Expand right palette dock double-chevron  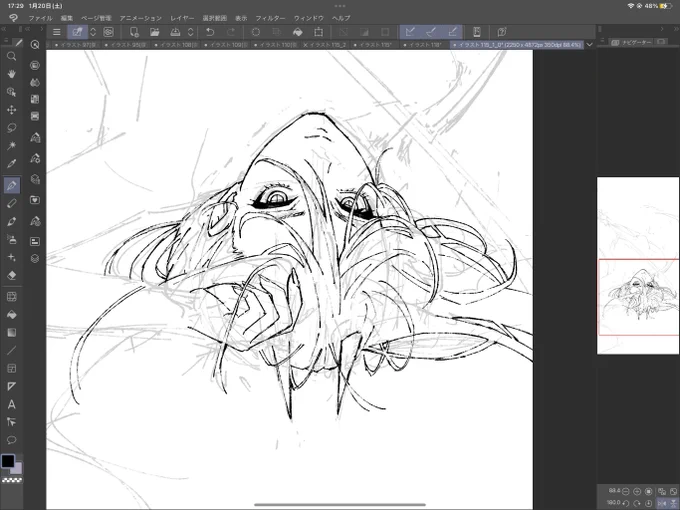pyautogui.click(x=676, y=29)
